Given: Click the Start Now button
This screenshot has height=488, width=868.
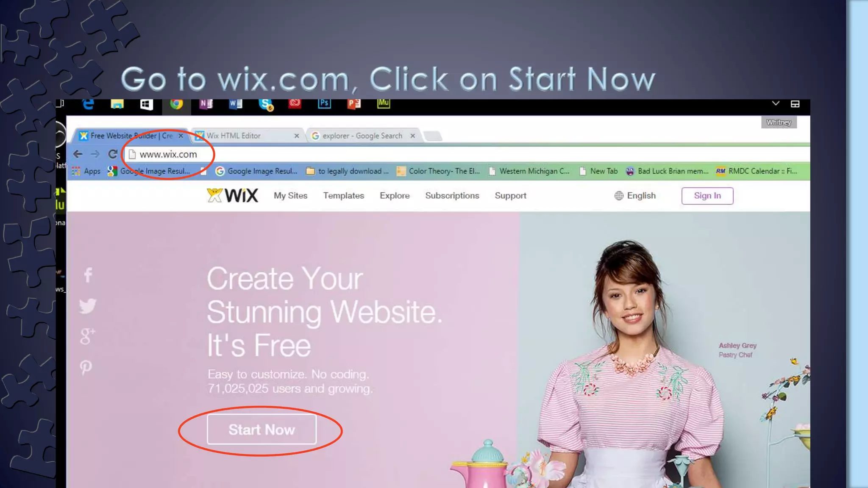Looking at the screenshot, I should click(262, 430).
